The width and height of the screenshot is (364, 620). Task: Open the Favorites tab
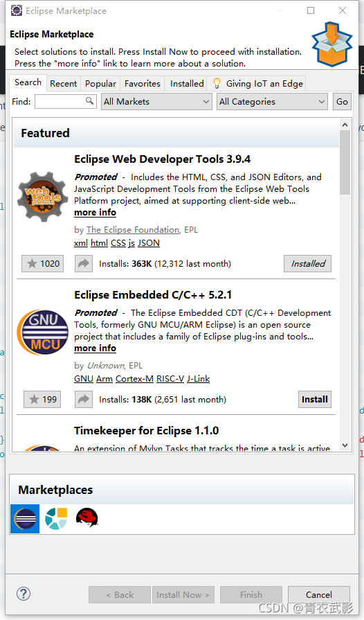143,84
